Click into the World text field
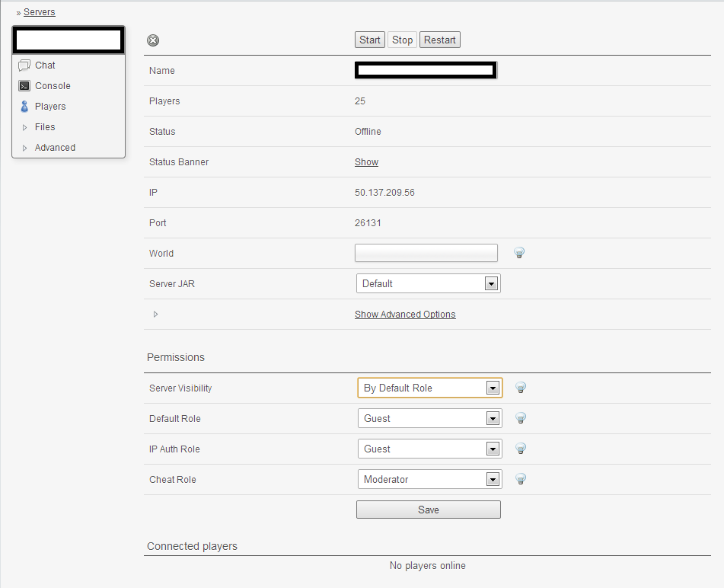This screenshot has width=724, height=588. (x=426, y=253)
